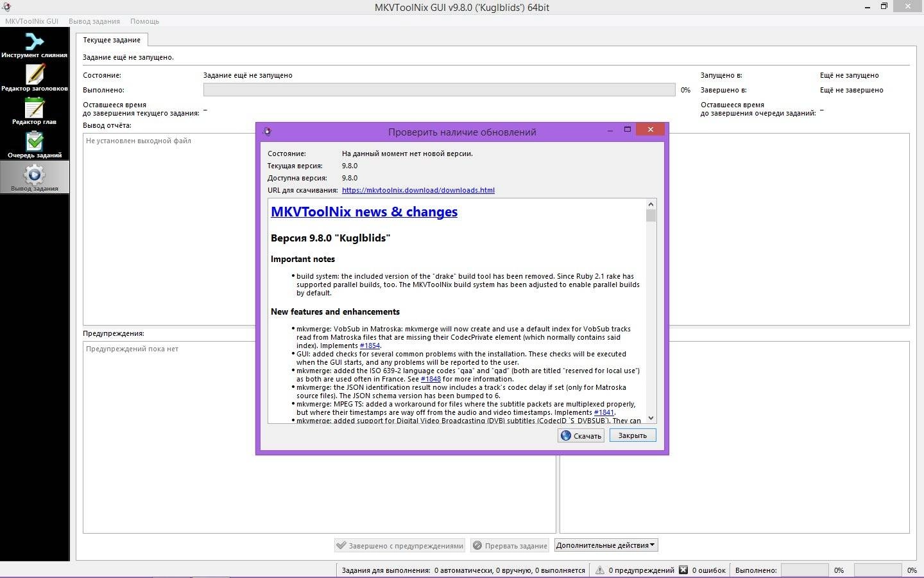Open issue link #1848
924x578 pixels.
pos(431,379)
